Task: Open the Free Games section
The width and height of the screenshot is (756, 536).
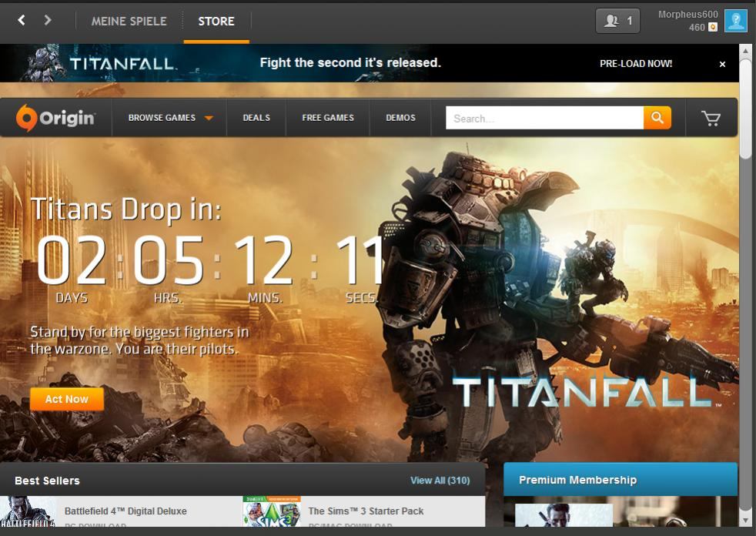Action: pos(328,118)
